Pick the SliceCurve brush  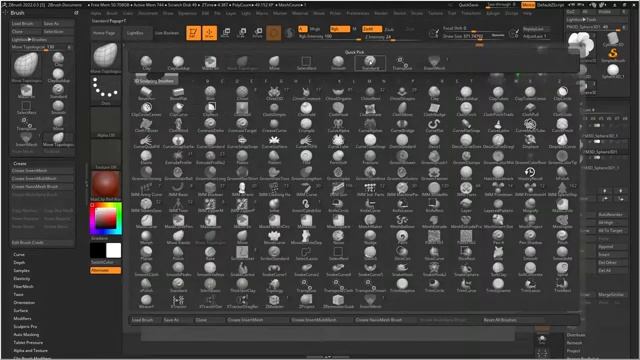pyautogui.click(x=434, y=253)
